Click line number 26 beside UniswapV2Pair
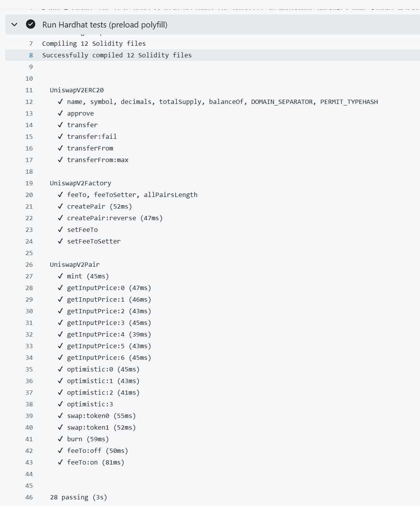 [x=29, y=264]
